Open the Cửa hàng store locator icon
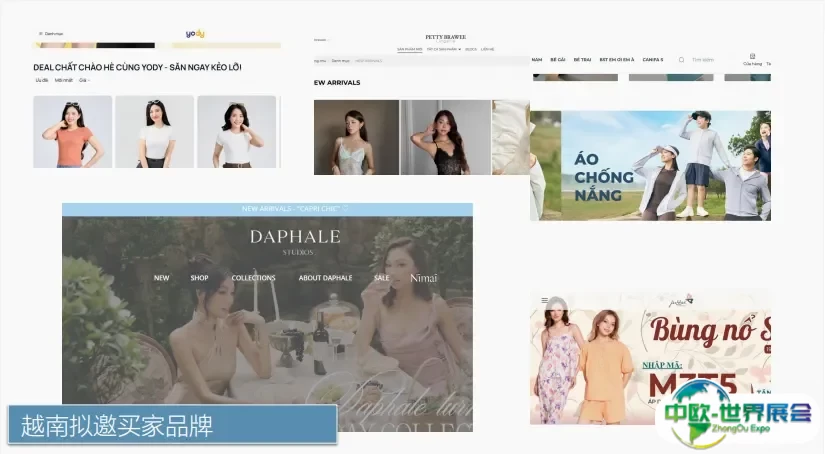Image resolution: width=825 pixels, height=454 pixels. click(x=752, y=59)
